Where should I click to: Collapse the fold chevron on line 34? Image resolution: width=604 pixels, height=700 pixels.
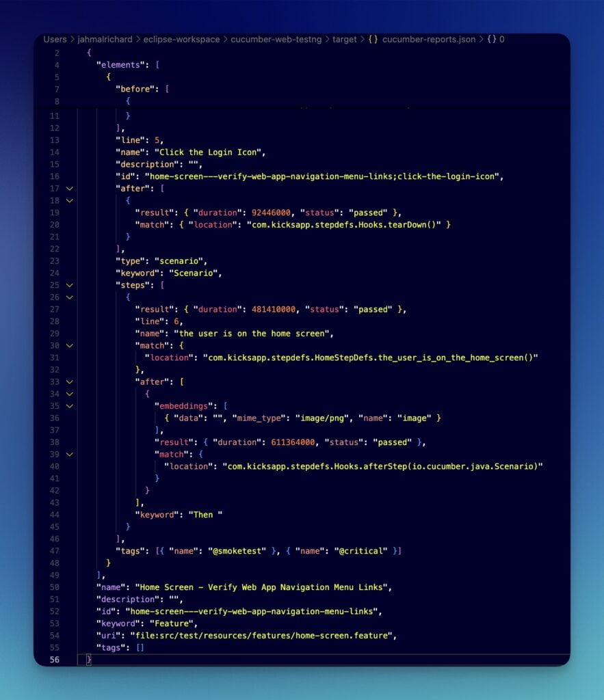[x=70, y=394]
